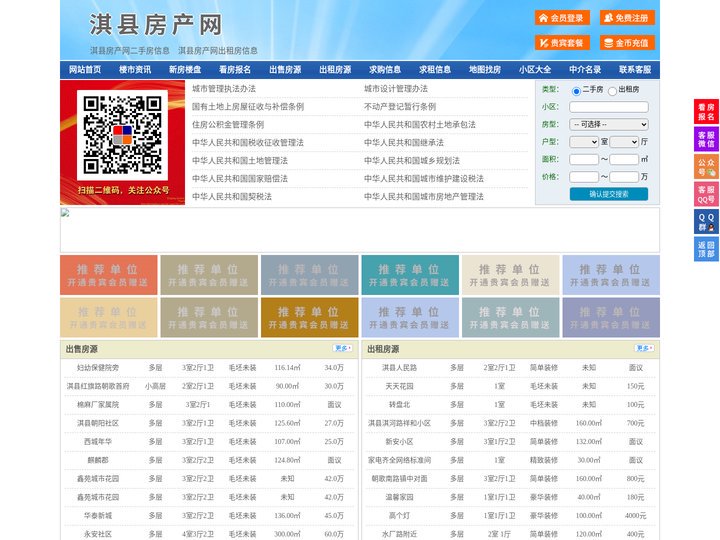Open the 贵宾套餐 VIP package button

coord(562,43)
